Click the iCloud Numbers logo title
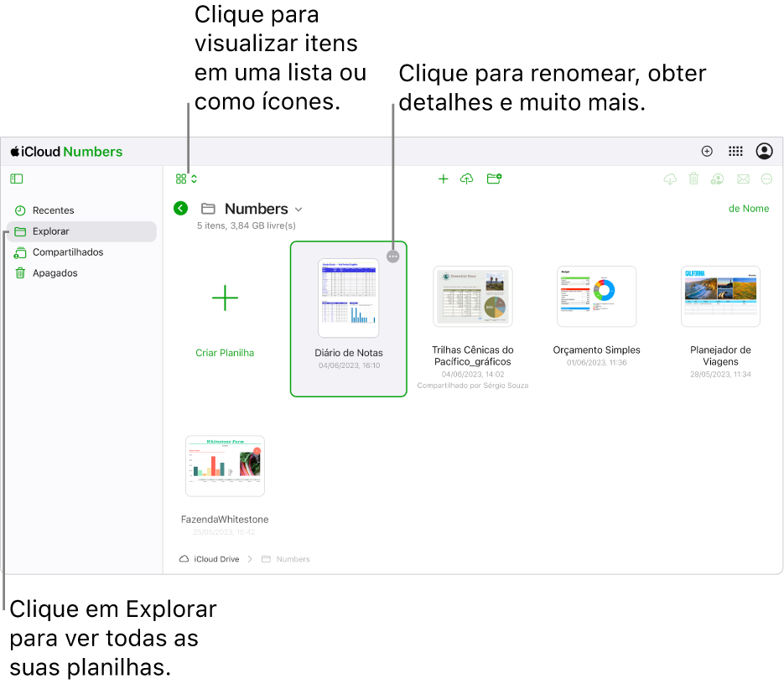784x689 pixels. click(x=66, y=152)
